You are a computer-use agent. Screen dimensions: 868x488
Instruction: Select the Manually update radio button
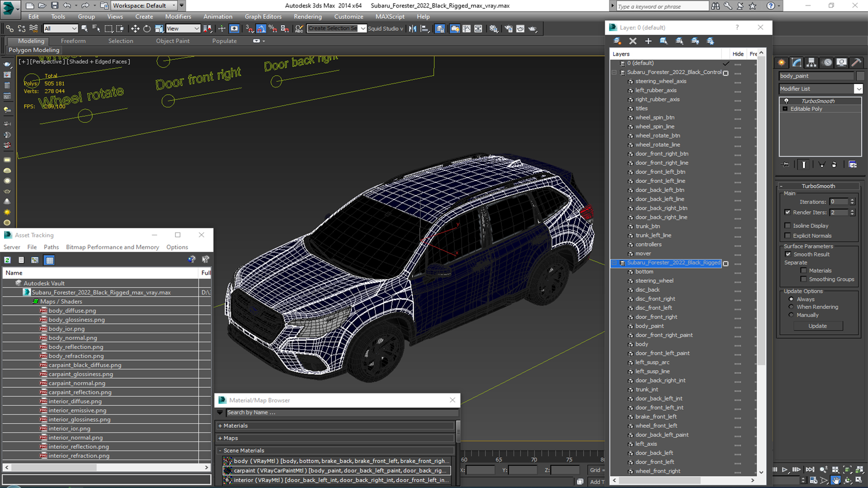791,315
